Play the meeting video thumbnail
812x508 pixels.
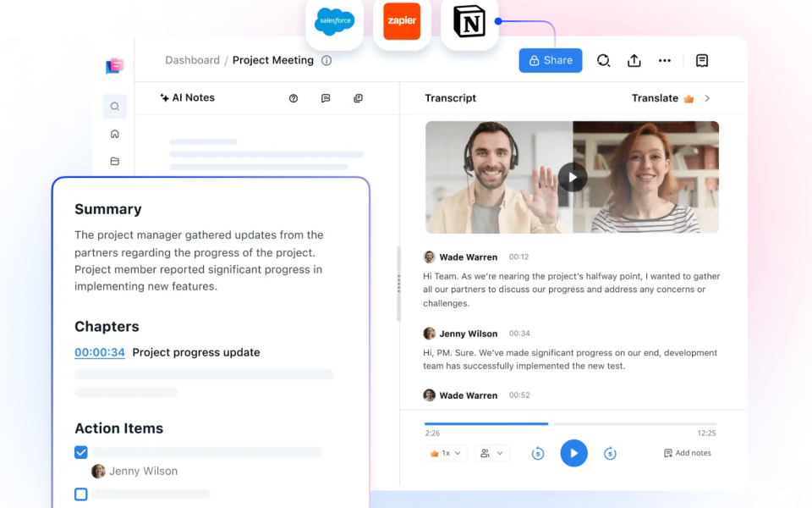[x=573, y=177]
